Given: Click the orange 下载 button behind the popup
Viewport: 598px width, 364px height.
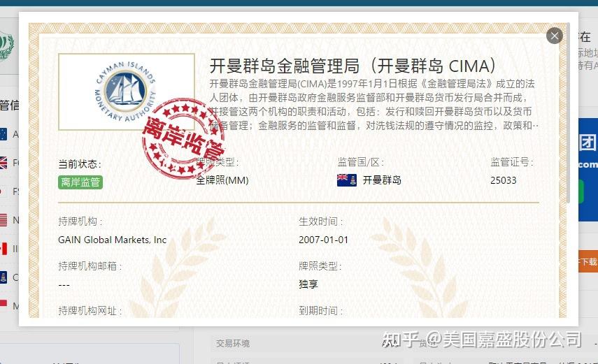Looking at the screenshot, I should click(588, 261).
